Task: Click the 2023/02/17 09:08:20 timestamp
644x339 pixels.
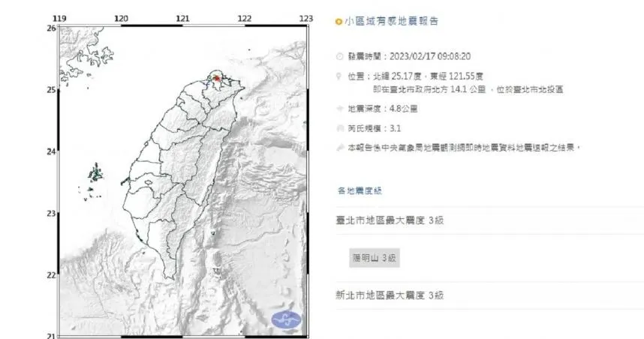Action: point(429,56)
